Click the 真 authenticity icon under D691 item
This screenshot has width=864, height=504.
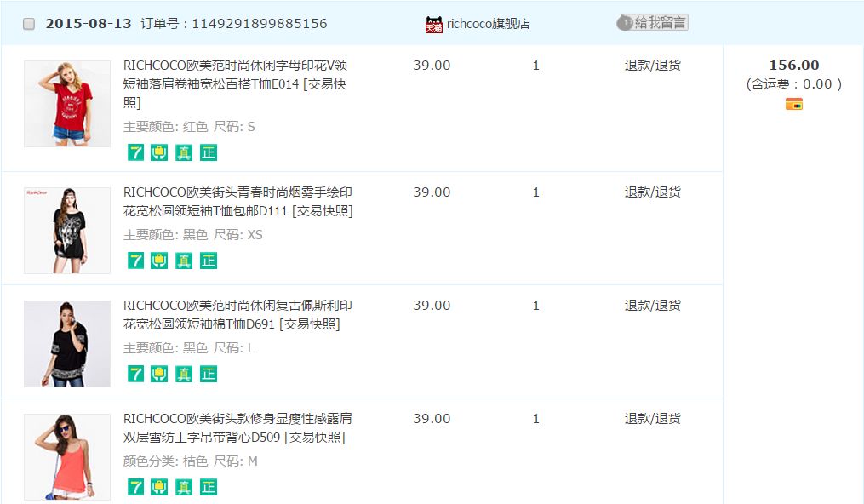coord(184,374)
